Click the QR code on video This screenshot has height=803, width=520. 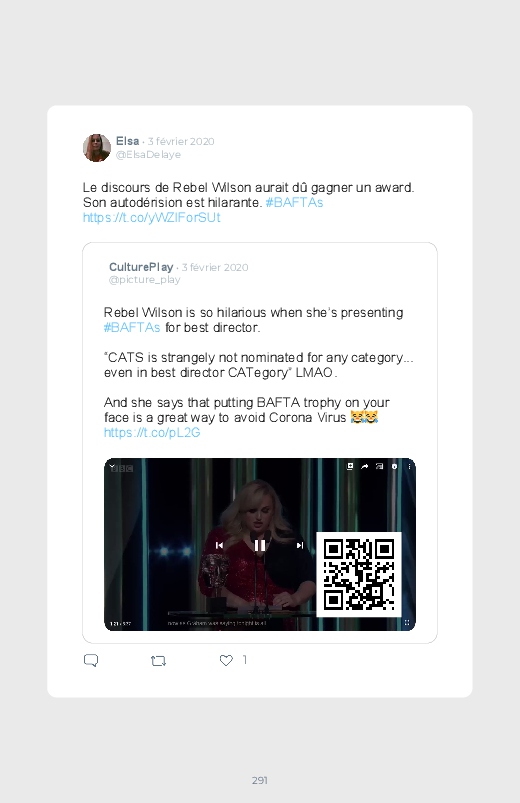coord(359,574)
